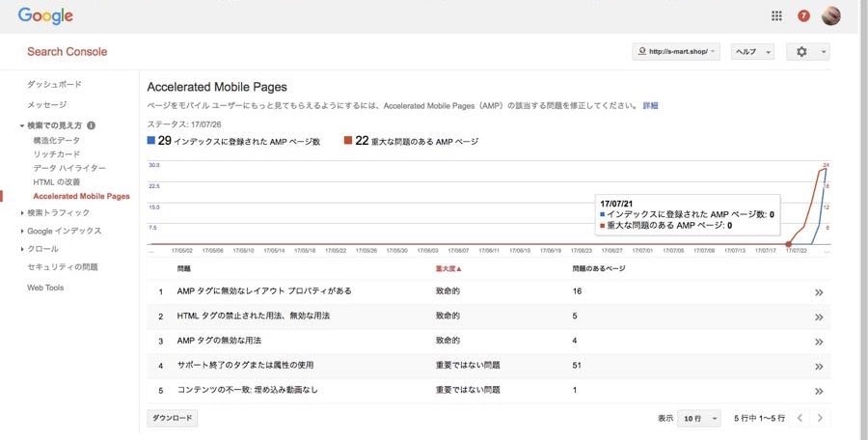The image size is (868, 440).
Task: Sort by the 重大度 column header
Action: coord(448,269)
